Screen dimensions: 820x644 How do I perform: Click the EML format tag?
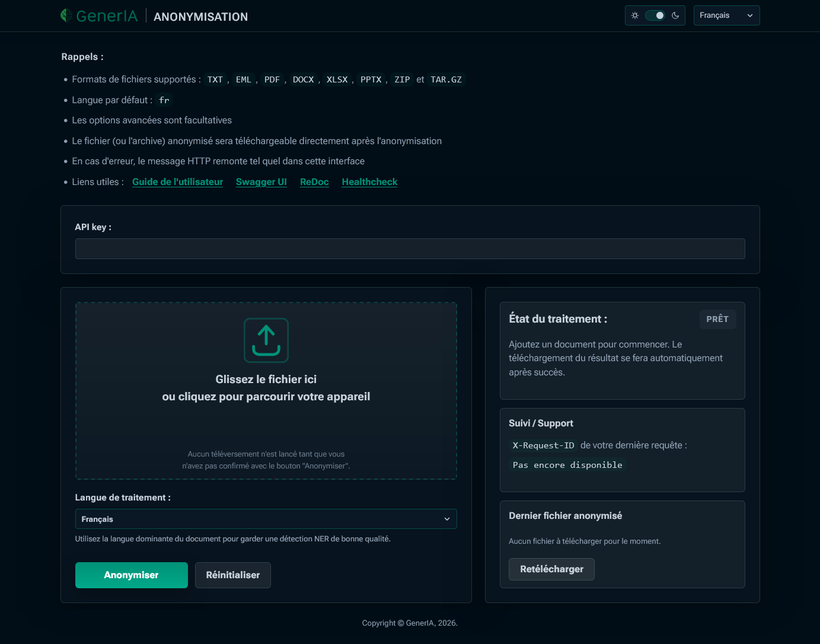pos(244,79)
